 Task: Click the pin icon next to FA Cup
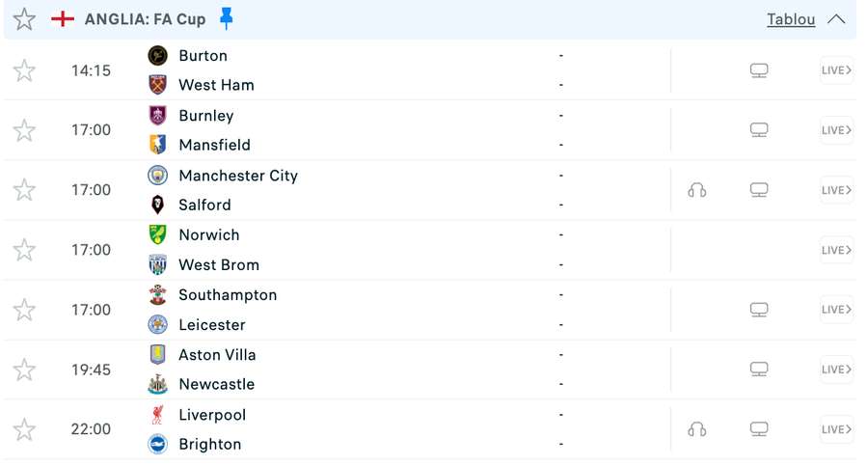[x=227, y=18]
